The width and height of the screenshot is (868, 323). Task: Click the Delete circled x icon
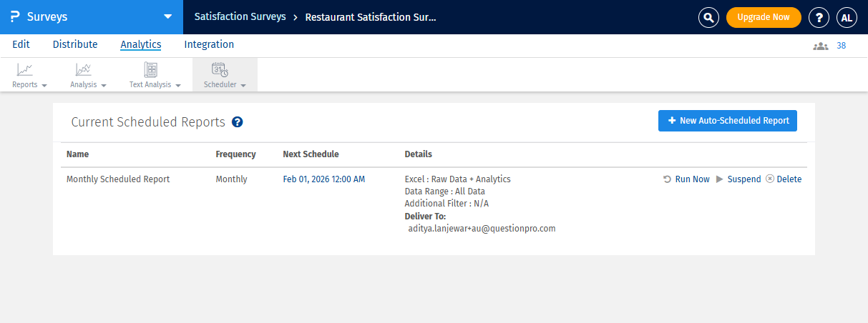coord(770,179)
